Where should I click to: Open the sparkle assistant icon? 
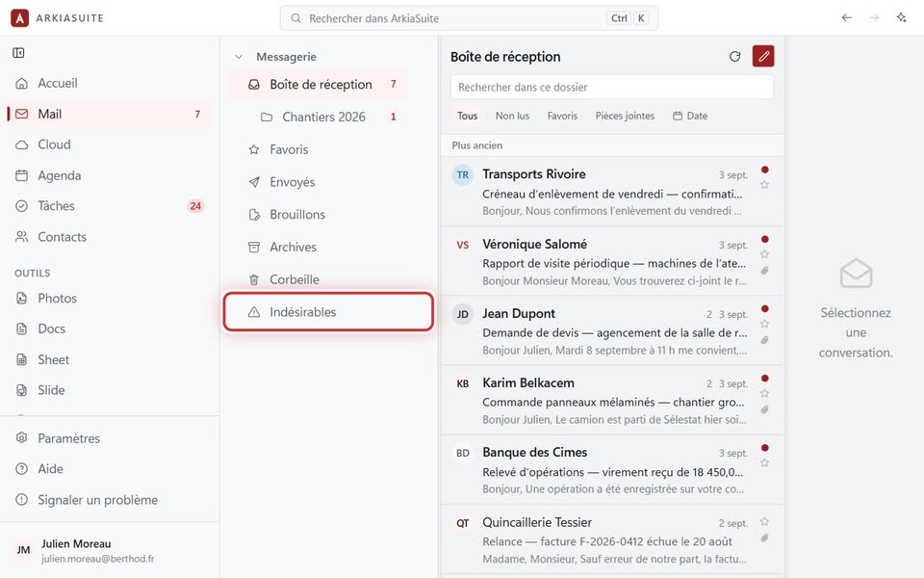point(901,17)
